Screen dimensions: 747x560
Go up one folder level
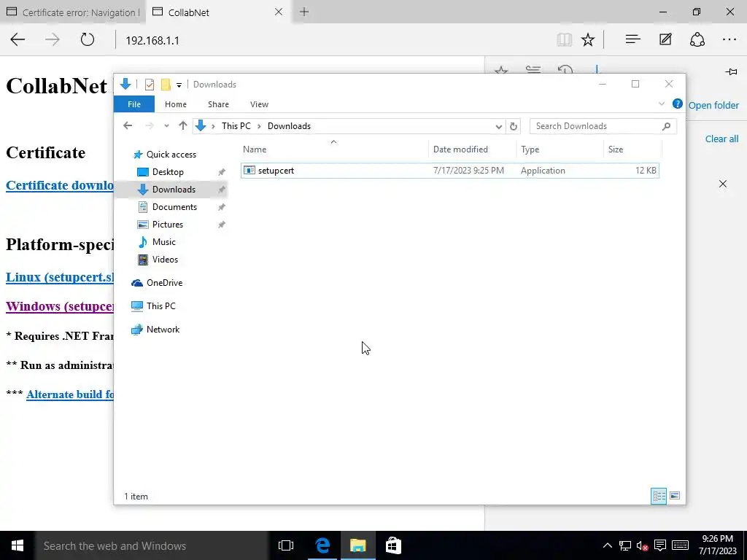[x=183, y=125]
